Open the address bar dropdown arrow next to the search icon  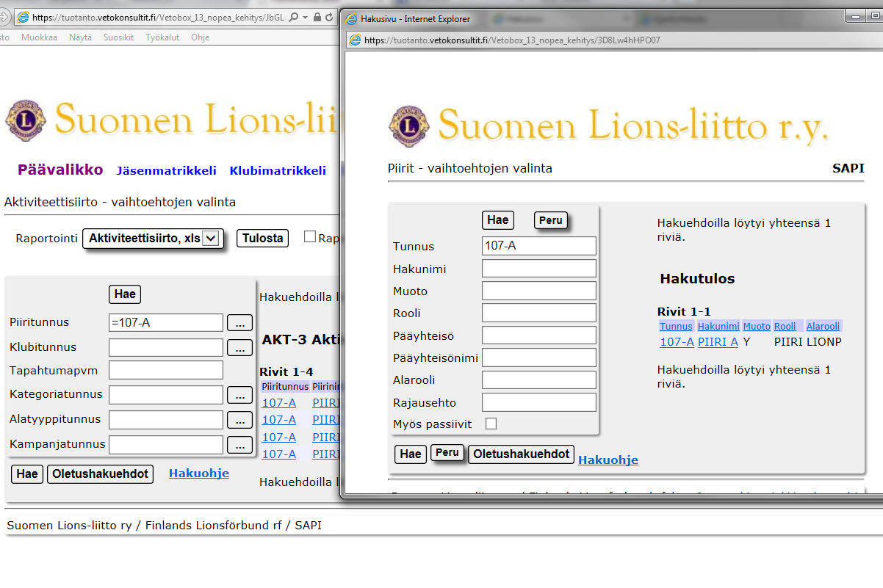[305, 16]
